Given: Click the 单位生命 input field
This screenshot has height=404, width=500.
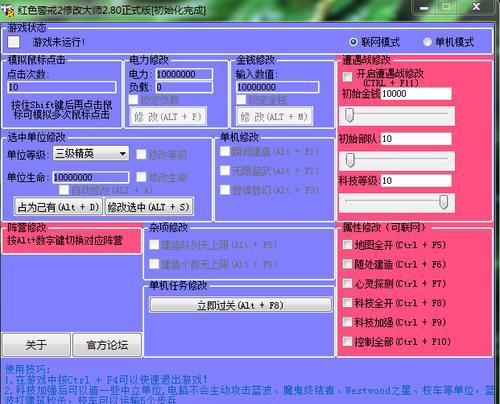Looking at the screenshot, I should point(91,177).
